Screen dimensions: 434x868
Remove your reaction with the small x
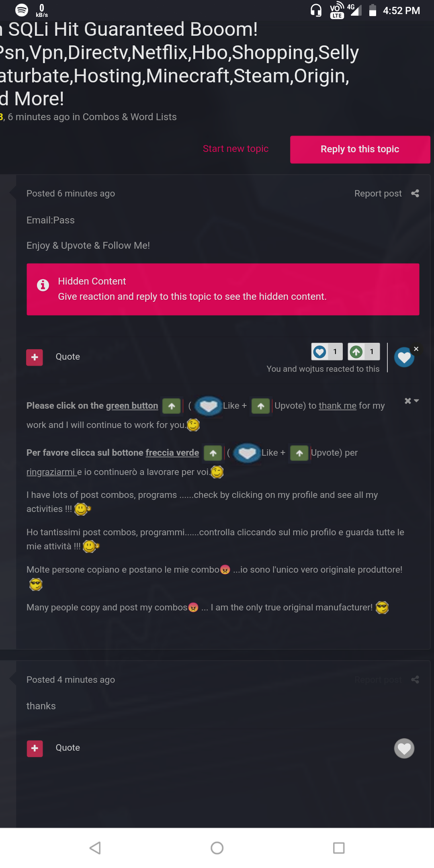click(x=416, y=349)
